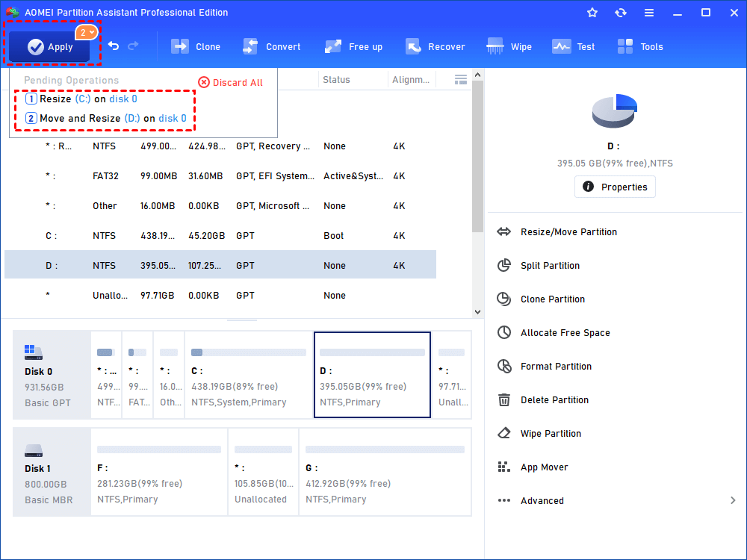This screenshot has width=747, height=560.
Task: Select the FAT32 EFI System partition row
Action: click(220, 176)
